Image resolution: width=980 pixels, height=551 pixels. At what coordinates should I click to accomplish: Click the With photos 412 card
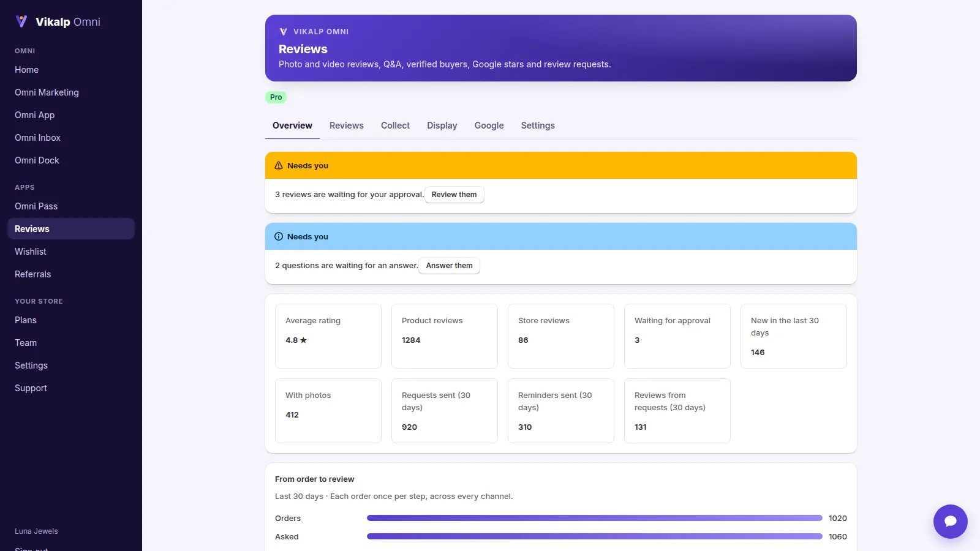328,411
